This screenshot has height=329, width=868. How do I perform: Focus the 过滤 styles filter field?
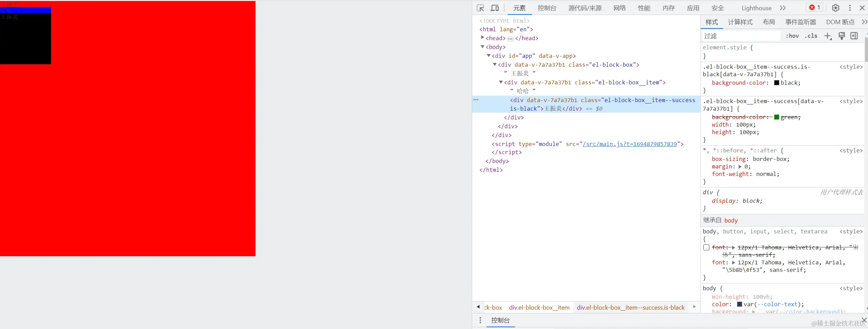pos(741,36)
